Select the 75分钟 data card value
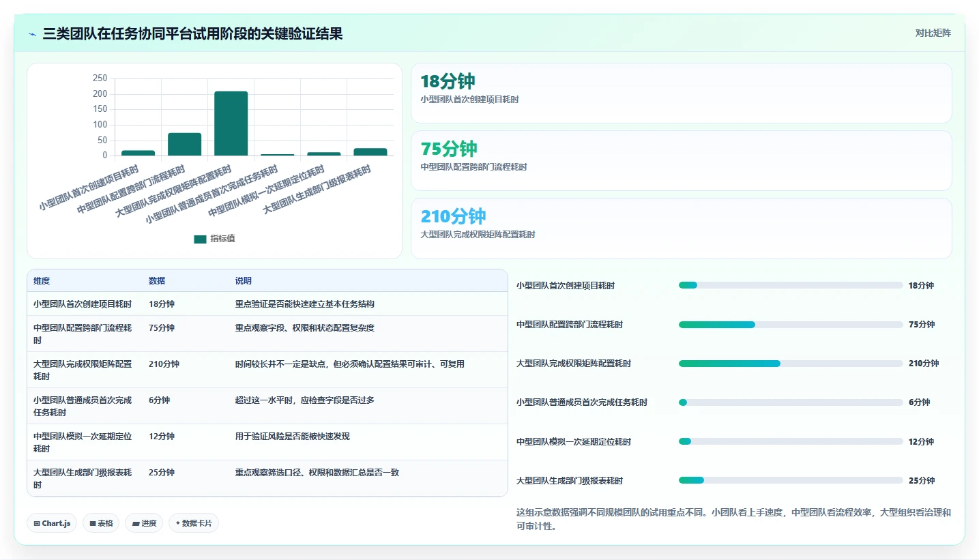The image size is (979, 560). pyautogui.click(x=448, y=149)
